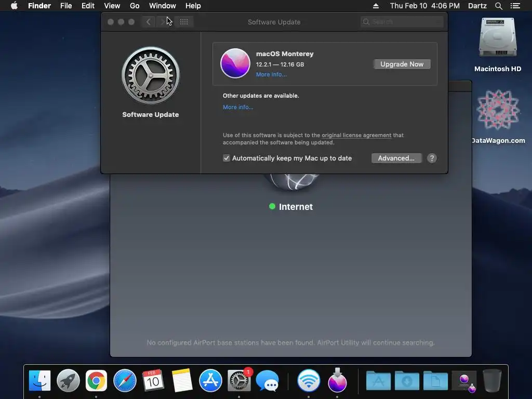Click the Internet globe in AirPort Utility

coord(292,181)
